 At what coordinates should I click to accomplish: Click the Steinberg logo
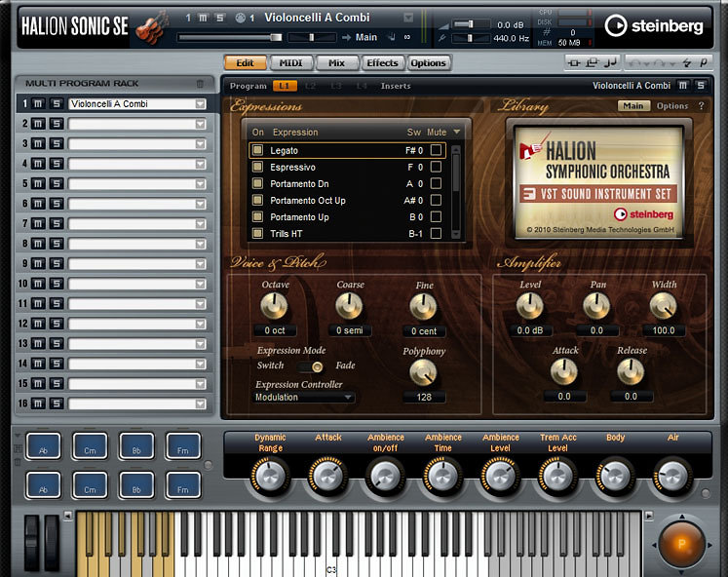click(654, 25)
